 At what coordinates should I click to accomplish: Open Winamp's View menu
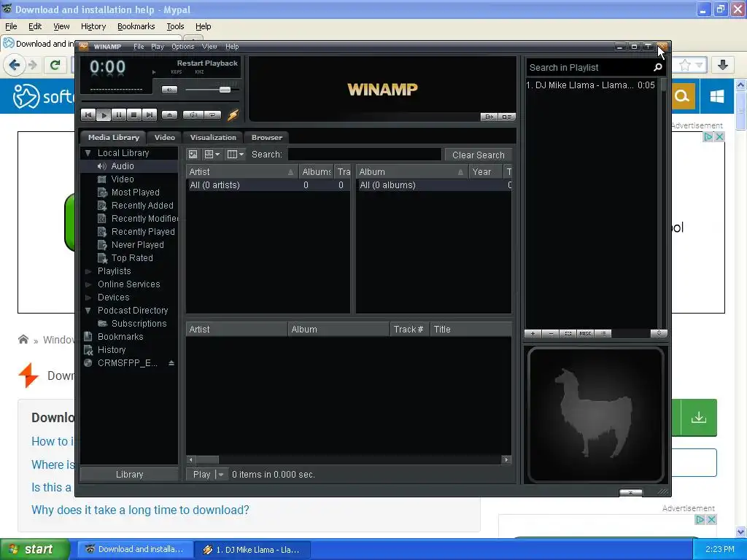(209, 47)
